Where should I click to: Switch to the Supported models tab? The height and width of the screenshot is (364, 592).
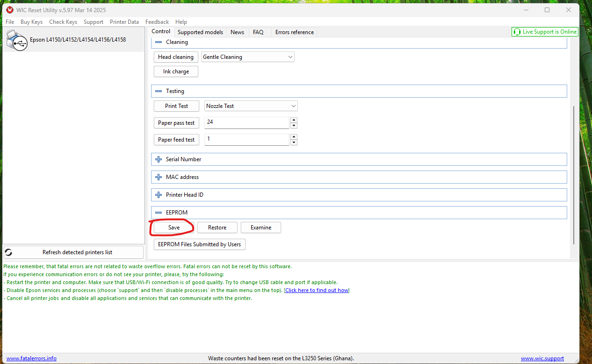click(200, 32)
